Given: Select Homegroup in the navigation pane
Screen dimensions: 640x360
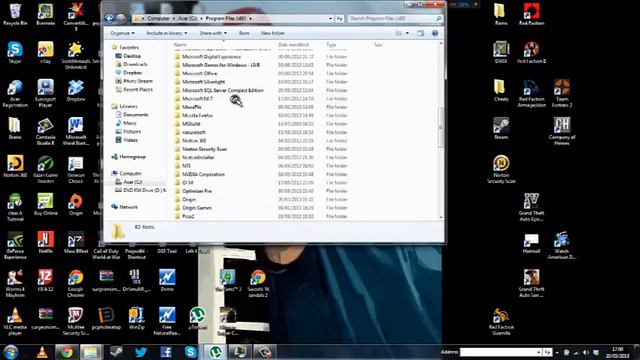Looking at the screenshot, I should point(132,157).
